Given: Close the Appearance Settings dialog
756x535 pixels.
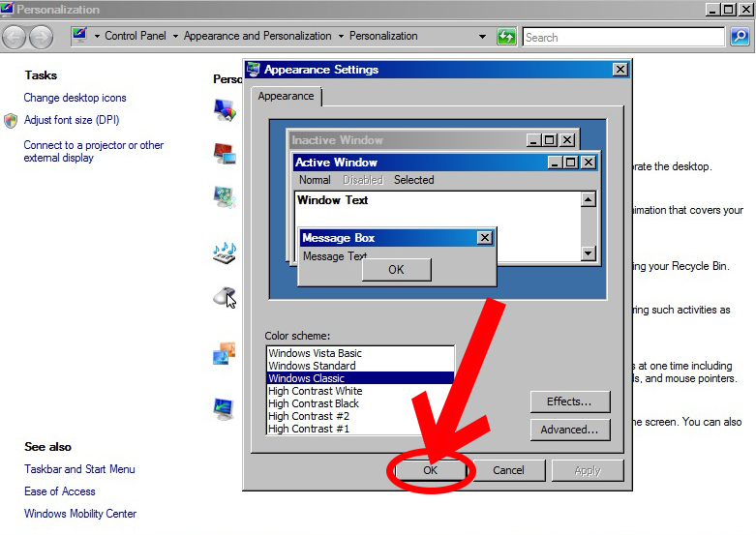Looking at the screenshot, I should [620, 70].
